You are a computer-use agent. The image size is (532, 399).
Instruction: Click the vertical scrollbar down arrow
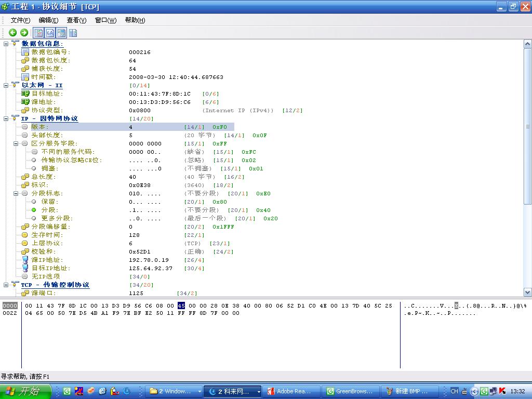point(526,292)
